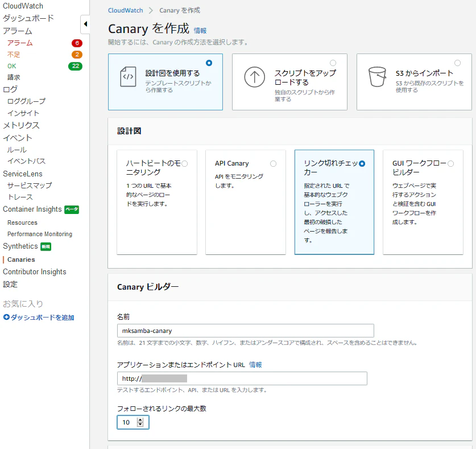Click the stepper arrows for max links
476x449 pixels.
140,422
